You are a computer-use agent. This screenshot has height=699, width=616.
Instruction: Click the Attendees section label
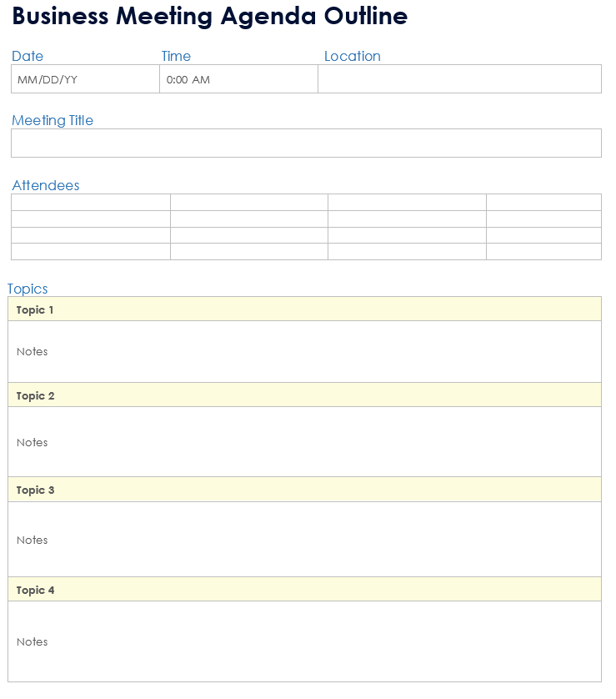point(46,185)
